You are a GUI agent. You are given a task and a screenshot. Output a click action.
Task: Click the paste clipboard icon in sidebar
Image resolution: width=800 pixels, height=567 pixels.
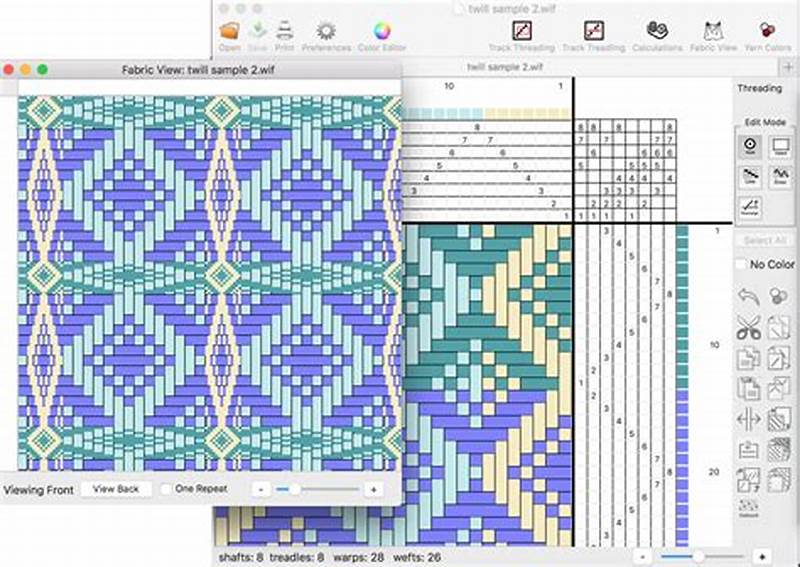[748, 388]
